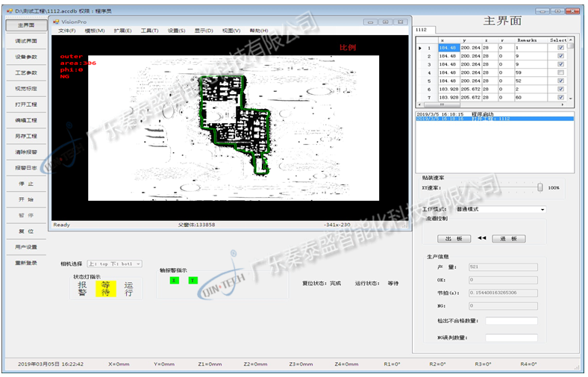Open the 工作模式 dropdown
This screenshot has width=588, height=377.
coord(500,210)
